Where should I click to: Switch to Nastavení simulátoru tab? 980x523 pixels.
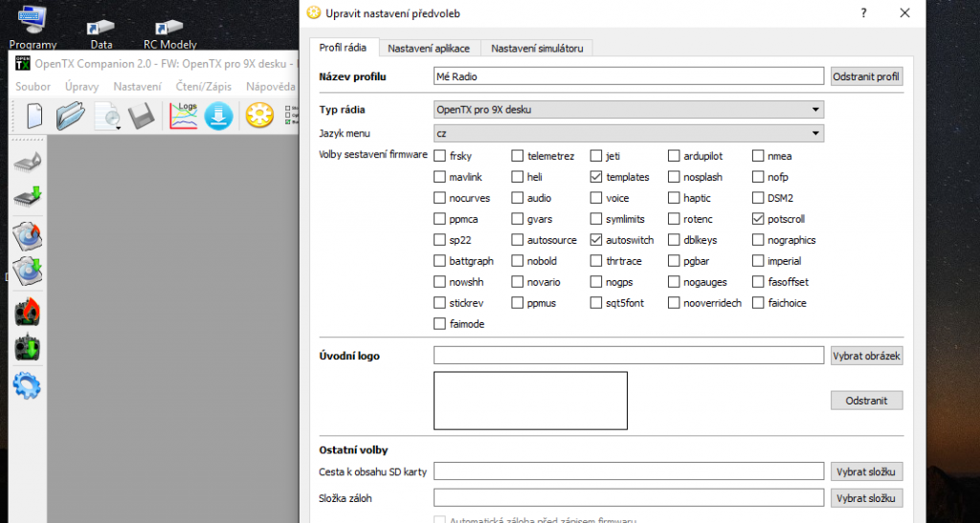click(x=537, y=48)
